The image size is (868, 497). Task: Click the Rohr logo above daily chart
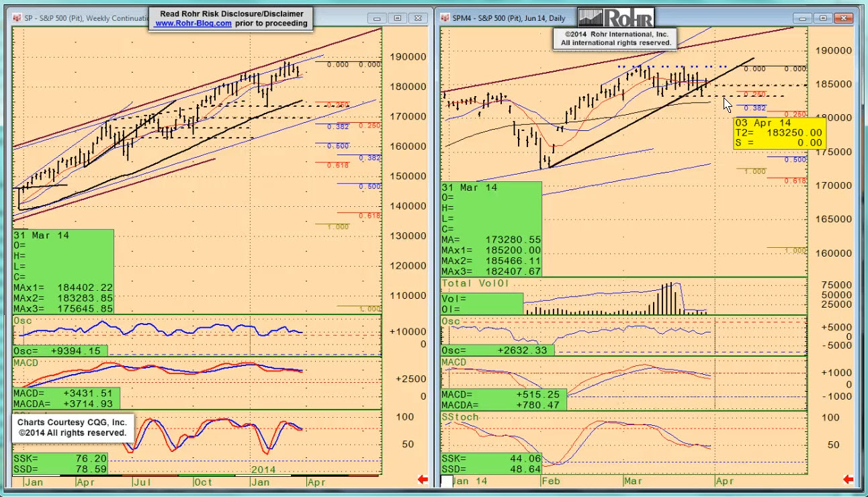pyautogui.click(x=615, y=18)
